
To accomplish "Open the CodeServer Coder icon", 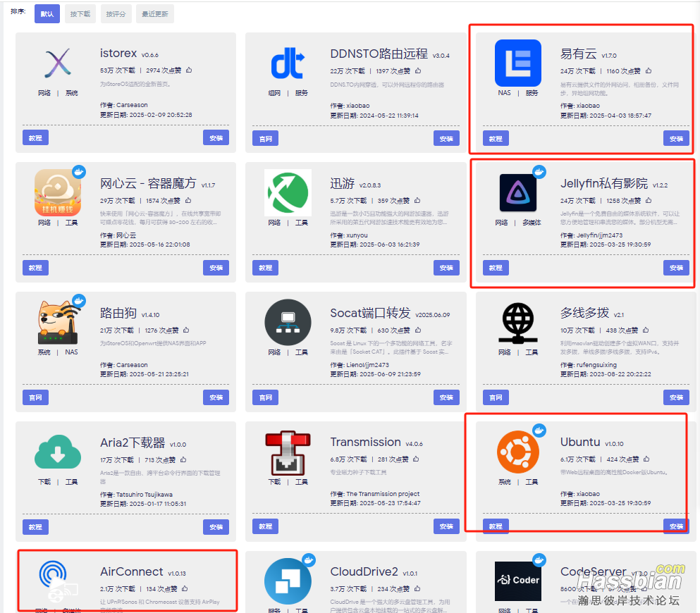I will (x=518, y=581).
